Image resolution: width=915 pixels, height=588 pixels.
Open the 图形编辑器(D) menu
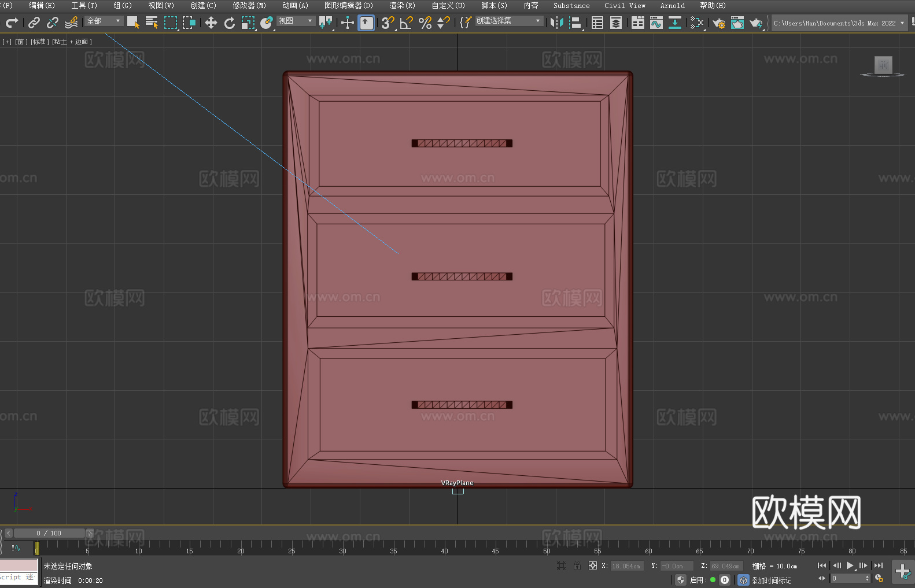pos(349,5)
